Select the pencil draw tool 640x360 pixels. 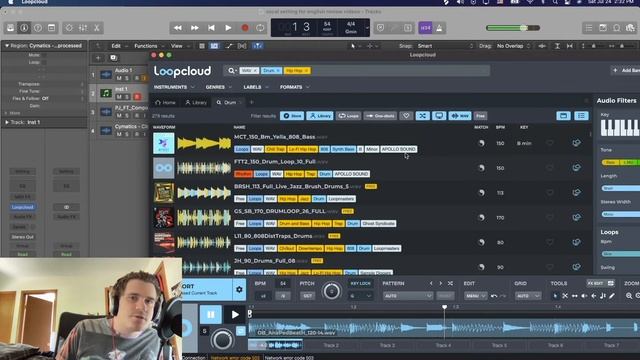612,296
